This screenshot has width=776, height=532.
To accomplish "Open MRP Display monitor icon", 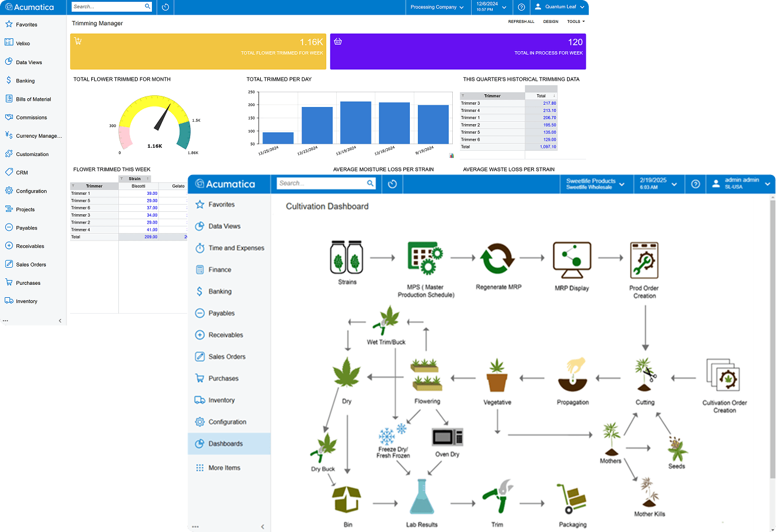I will click(x=572, y=260).
